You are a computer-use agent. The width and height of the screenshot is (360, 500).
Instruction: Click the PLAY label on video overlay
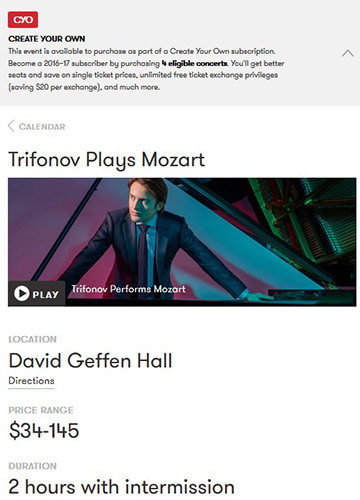tap(46, 295)
